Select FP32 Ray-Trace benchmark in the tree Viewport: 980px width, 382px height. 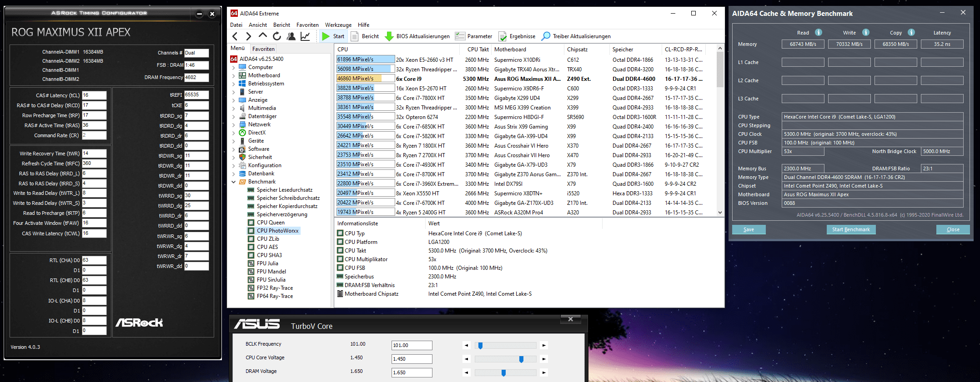[x=275, y=288]
